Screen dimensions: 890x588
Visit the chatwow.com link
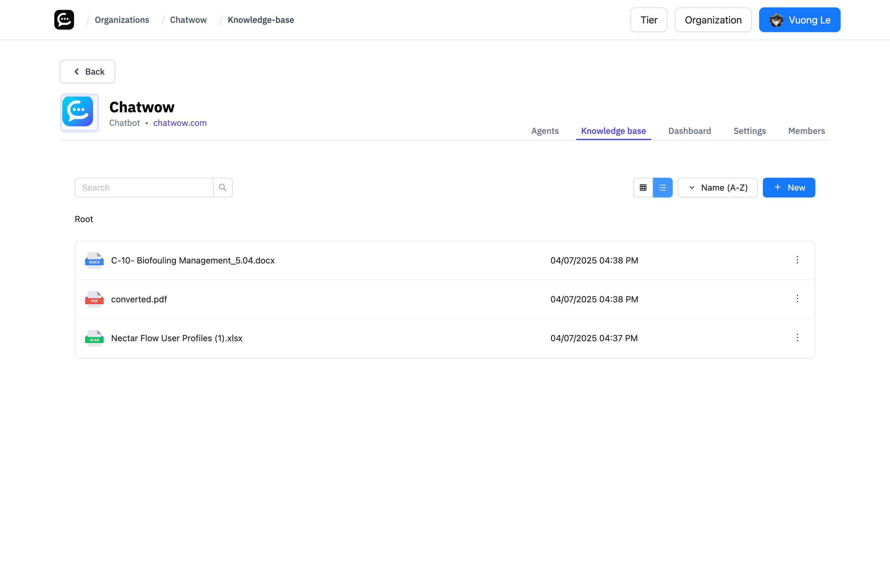180,122
